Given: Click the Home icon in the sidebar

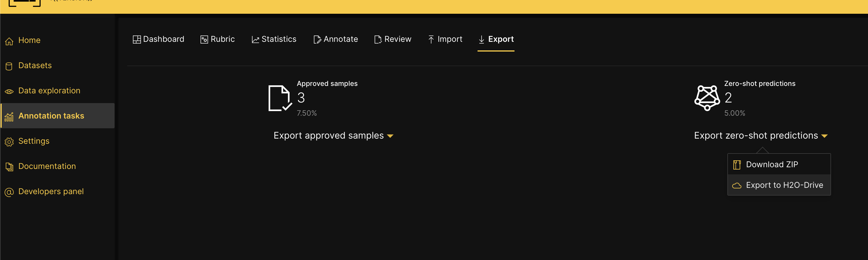Looking at the screenshot, I should [9, 40].
